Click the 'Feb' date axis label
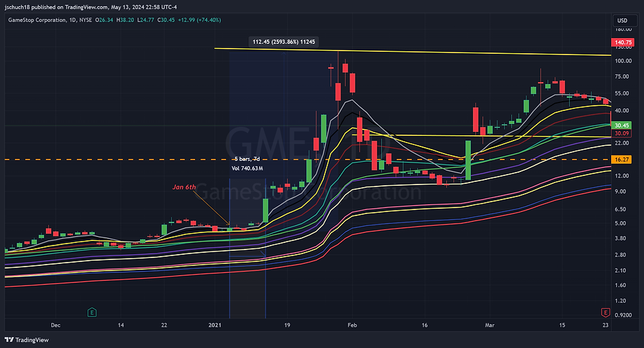The width and height of the screenshot is (644, 348). [352, 325]
